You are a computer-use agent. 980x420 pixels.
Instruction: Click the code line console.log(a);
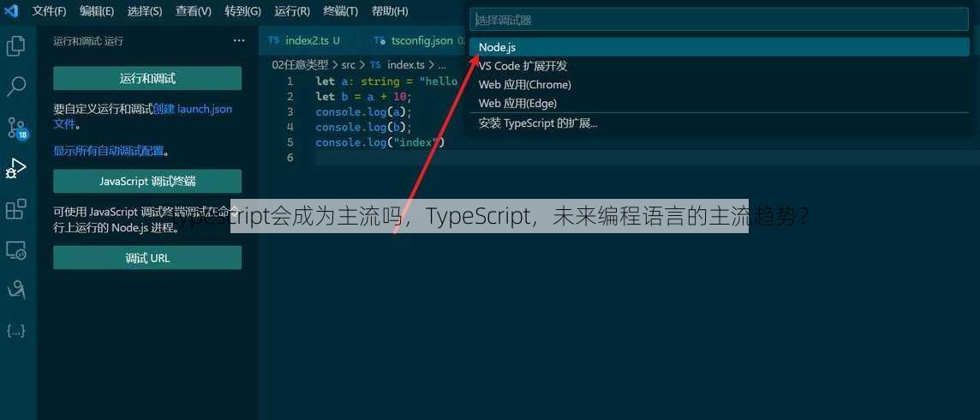364,112
